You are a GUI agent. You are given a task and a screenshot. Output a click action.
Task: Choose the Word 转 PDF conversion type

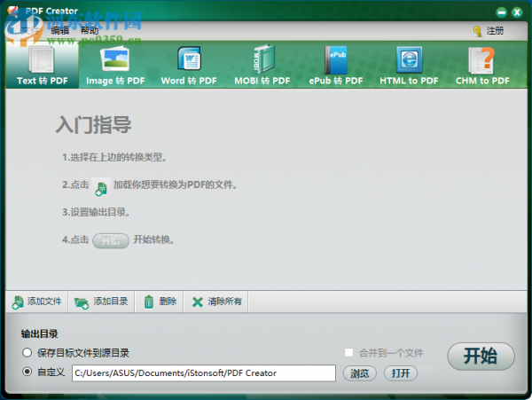click(189, 66)
